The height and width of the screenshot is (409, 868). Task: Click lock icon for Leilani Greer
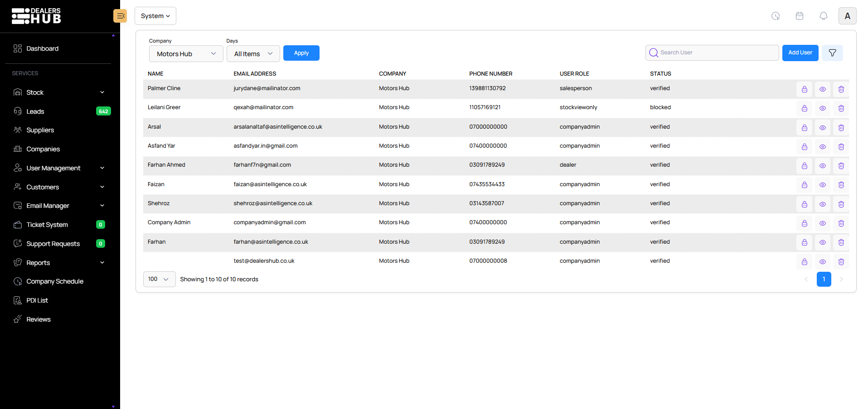click(804, 108)
